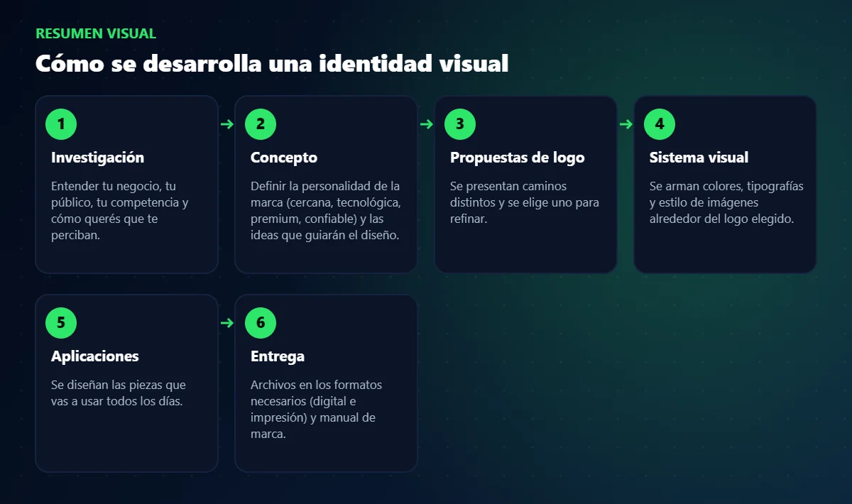This screenshot has height=504, width=852.
Task: Click the green number 5 circle badge
Action: [61, 323]
